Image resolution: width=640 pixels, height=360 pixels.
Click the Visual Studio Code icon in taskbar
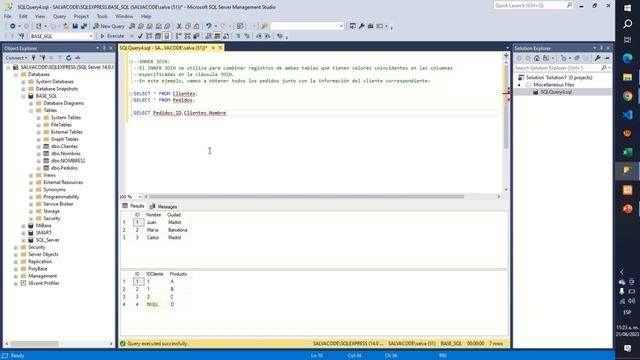pos(627,115)
